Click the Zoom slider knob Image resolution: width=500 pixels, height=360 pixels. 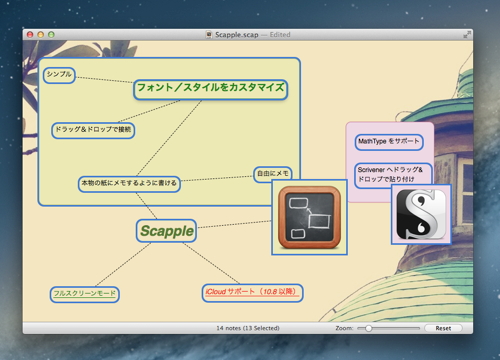[368, 328]
